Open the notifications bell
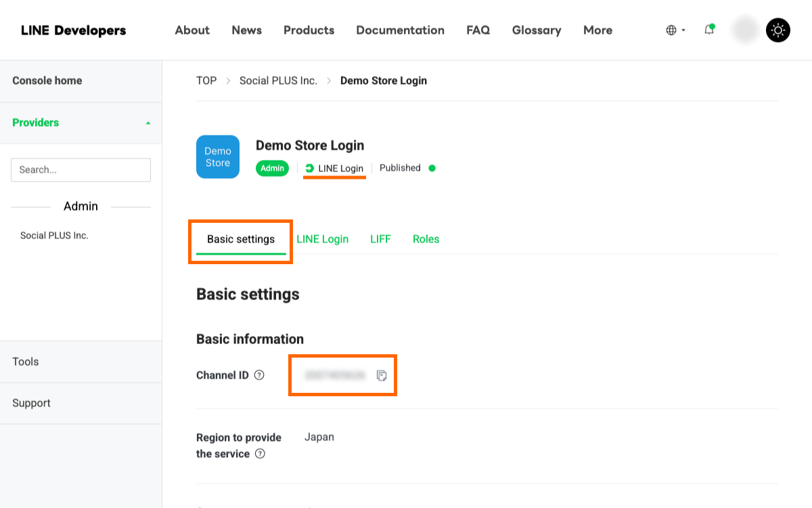 click(x=709, y=30)
